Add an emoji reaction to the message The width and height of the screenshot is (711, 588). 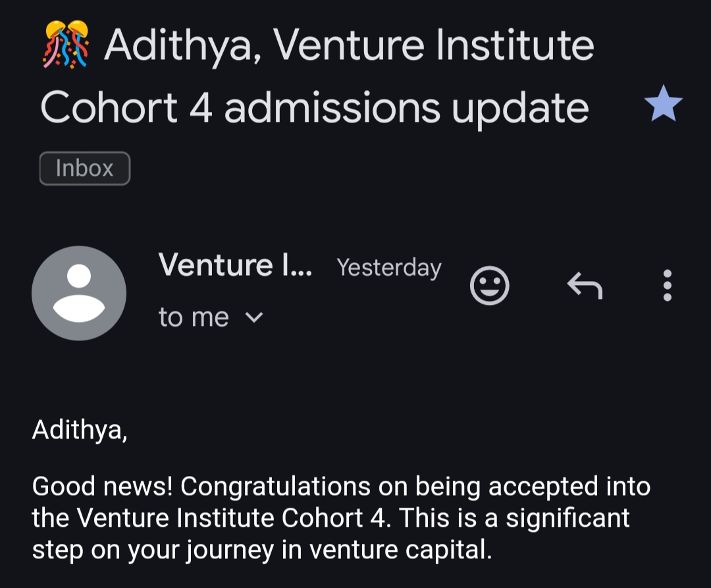point(489,285)
